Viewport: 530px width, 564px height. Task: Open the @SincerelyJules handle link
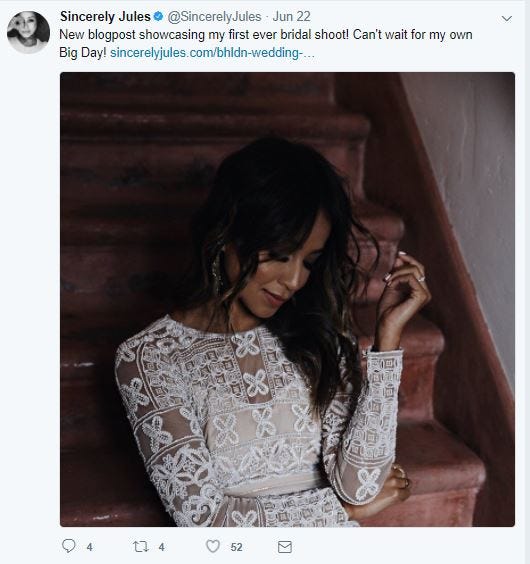pos(214,17)
